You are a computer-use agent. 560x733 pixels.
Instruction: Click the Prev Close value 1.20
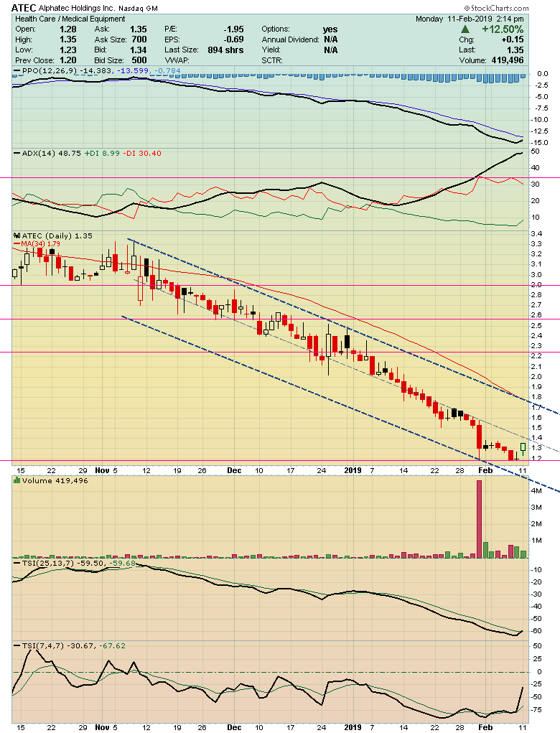(x=67, y=60)
